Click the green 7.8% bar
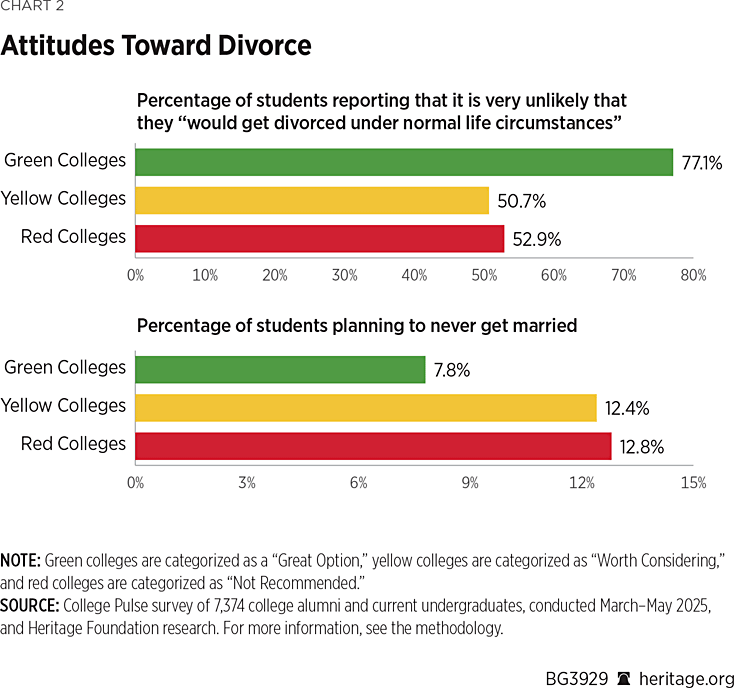The image size is (734, 688). (280, 369)
